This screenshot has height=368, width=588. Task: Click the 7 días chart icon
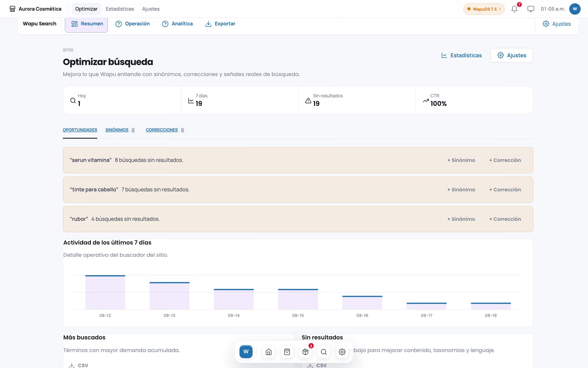point(191,100)
